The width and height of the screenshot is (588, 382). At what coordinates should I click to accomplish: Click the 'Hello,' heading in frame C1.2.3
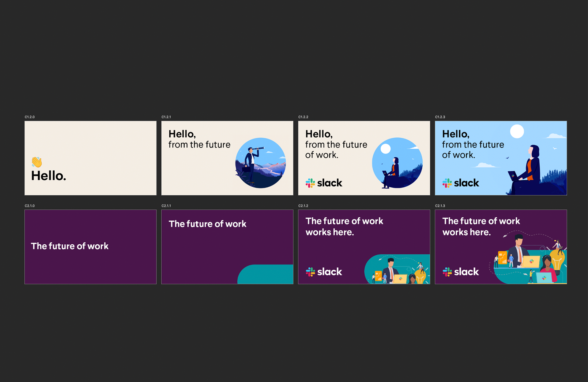[x=456, y=134]
